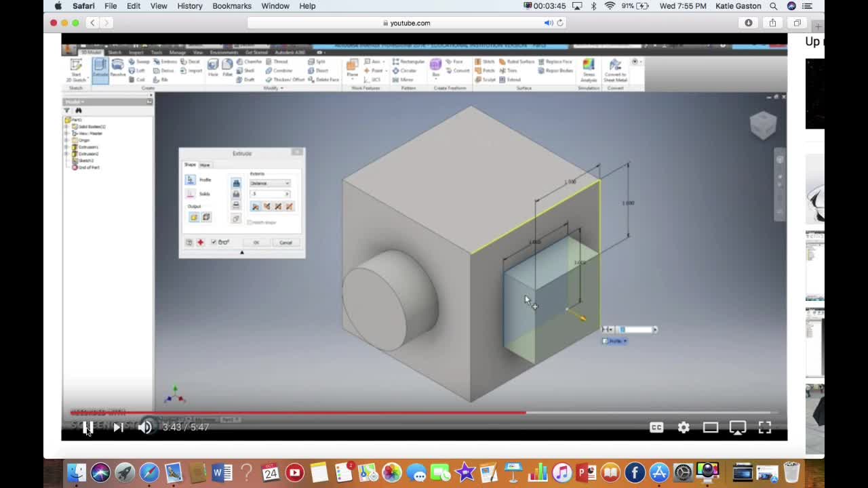
Task: Skip to the next video
Action: pos(118,427)
